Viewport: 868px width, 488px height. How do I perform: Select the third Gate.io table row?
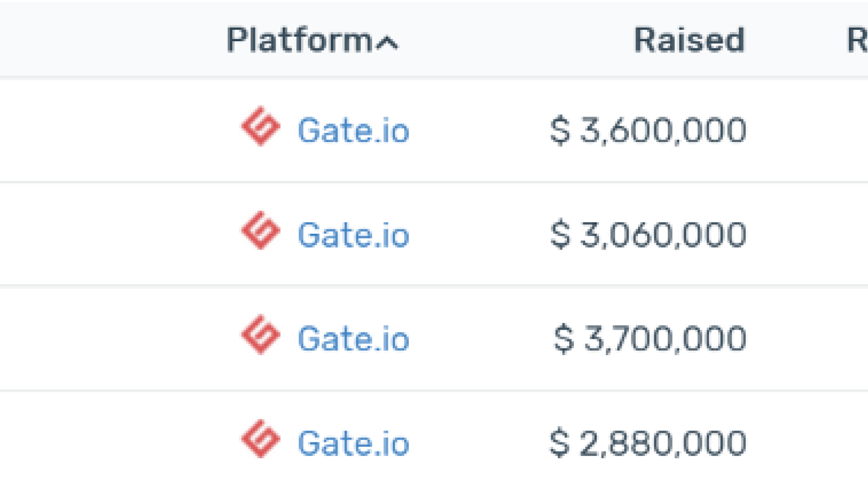pyautogui.click(x=434, y=338)
